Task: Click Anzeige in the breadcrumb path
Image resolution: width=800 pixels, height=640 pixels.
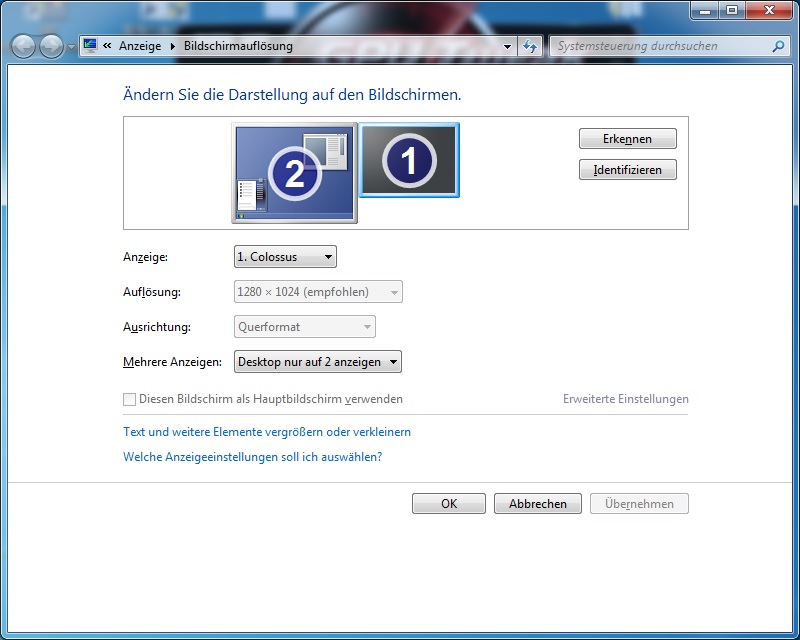Action: point(140,46)
